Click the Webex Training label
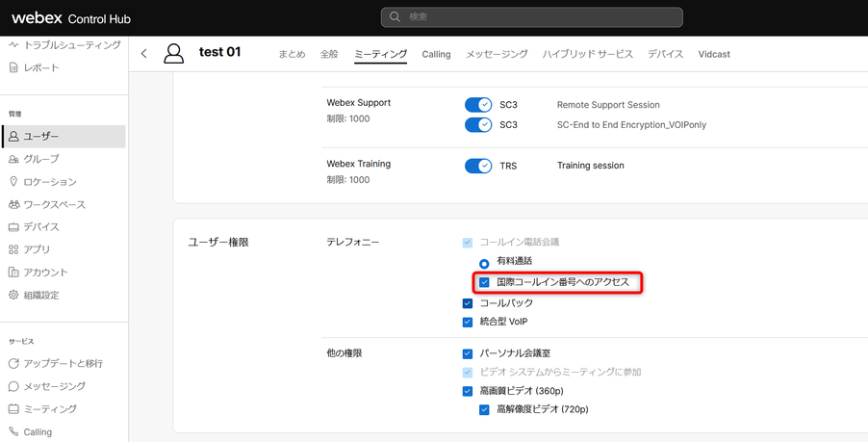868x442 pixels. click(359, 164)
